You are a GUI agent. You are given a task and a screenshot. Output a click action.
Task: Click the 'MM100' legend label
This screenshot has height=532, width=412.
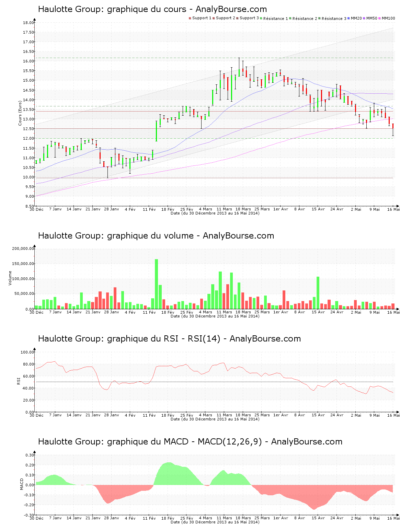[x=388, y=18]
